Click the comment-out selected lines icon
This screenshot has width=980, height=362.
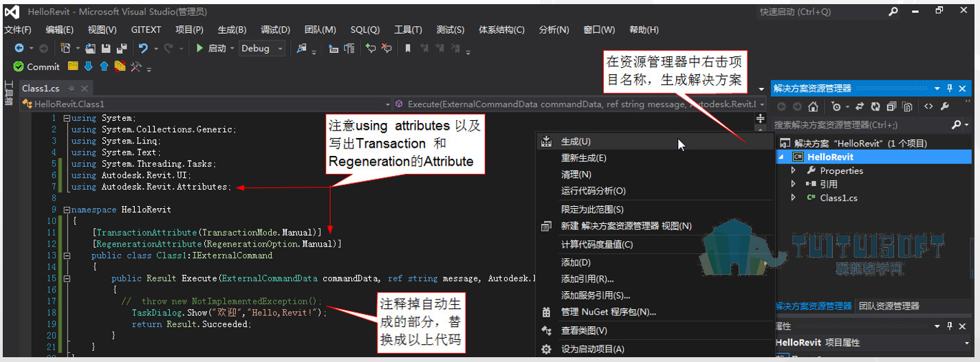point(371,49)
